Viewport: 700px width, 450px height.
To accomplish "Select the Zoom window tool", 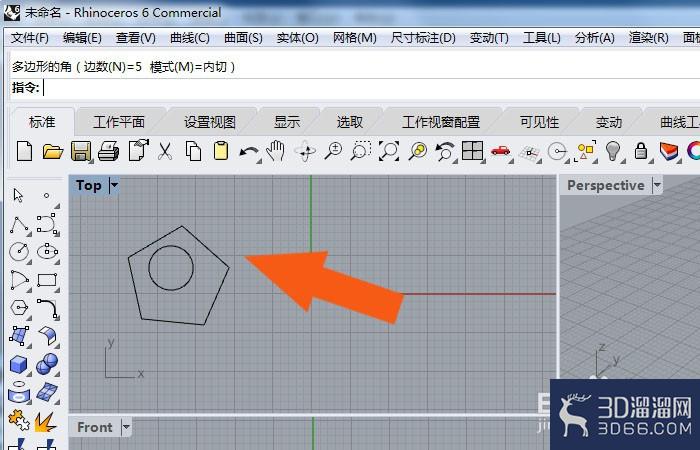I will (361, 151).
